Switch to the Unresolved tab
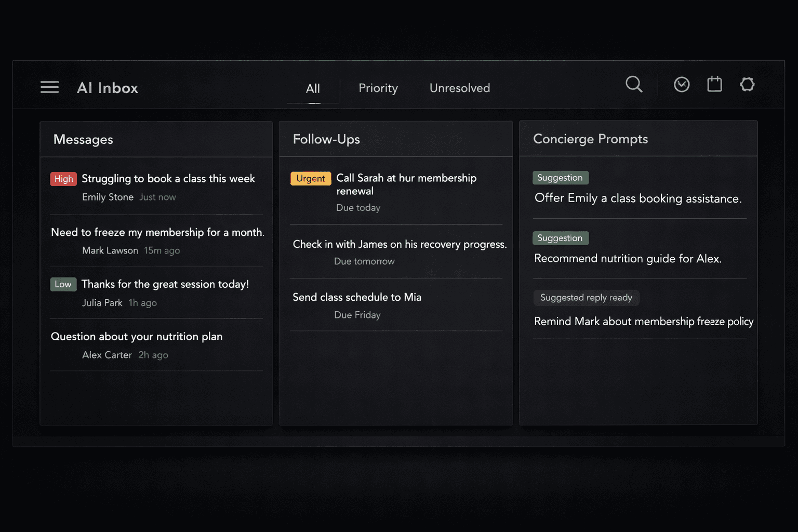798x532 pixels. (459, 88)
